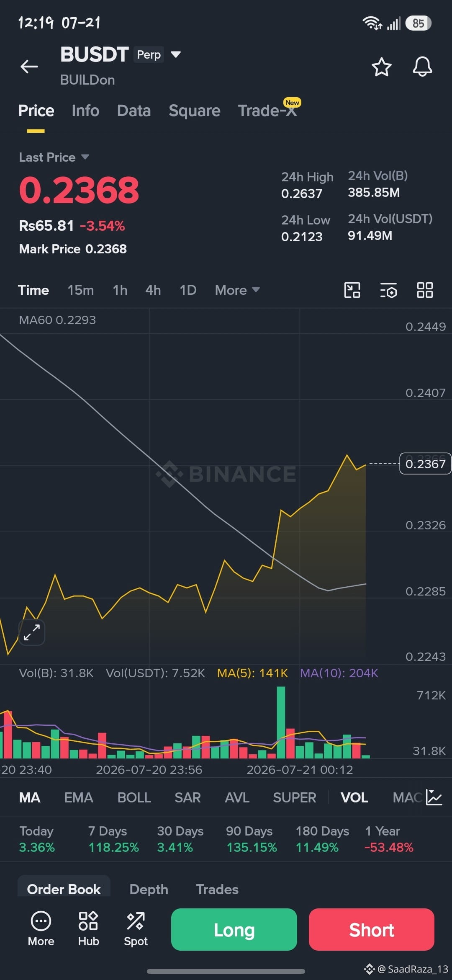Open price alert bell icon
The height and width of the screenshot is (980, 452).
coord(422,67)
